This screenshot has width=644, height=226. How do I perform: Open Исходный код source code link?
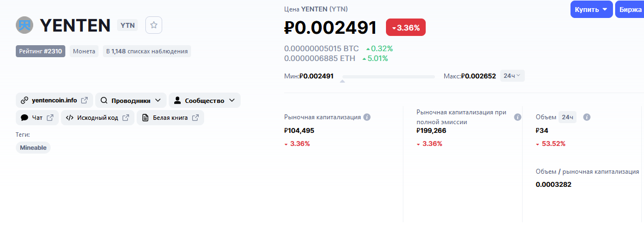click(98, 118)
